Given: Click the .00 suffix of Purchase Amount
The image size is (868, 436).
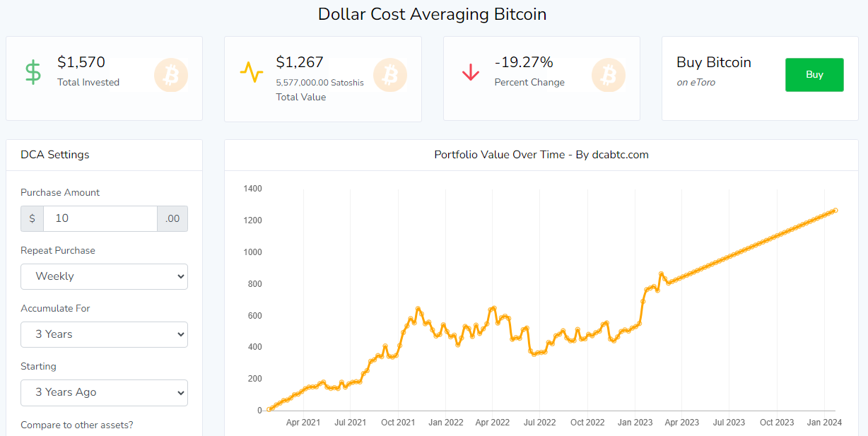Looking at the screenshot, I should pos(172,218).
